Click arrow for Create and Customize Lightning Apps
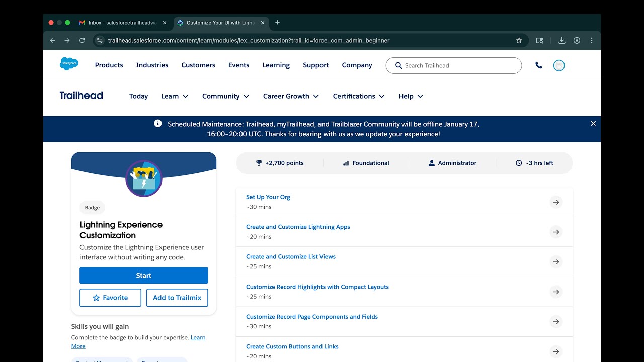644x362 pixels. tap(556, 232)
